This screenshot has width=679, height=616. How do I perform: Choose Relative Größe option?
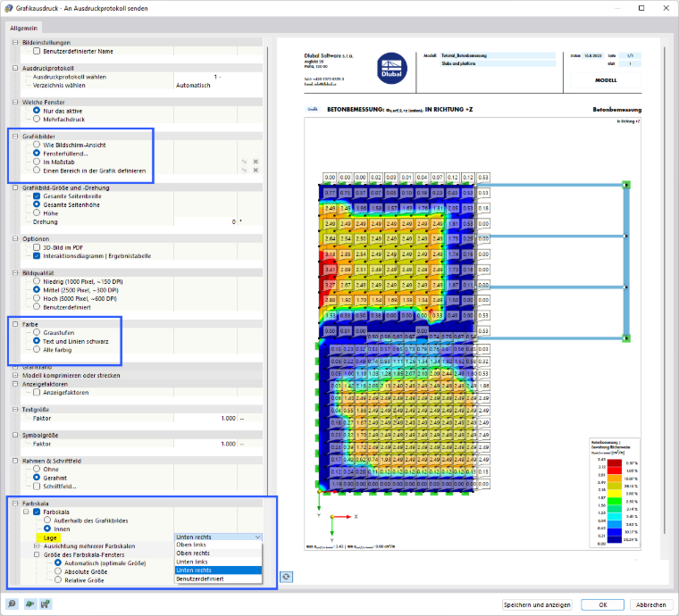click(58, 580)
